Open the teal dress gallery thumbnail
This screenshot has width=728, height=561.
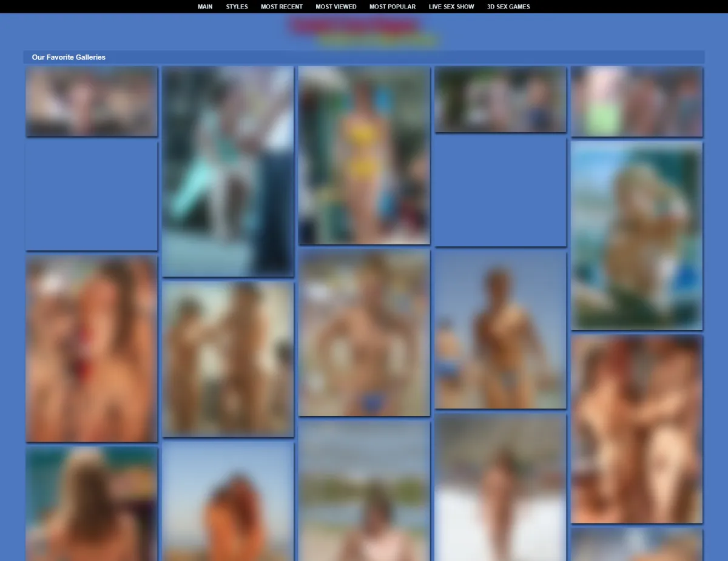228,171
